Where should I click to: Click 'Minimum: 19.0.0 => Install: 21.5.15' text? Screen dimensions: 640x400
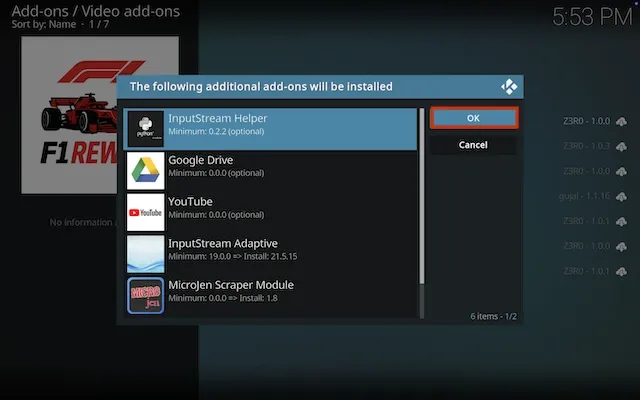[x=233, y=256]
